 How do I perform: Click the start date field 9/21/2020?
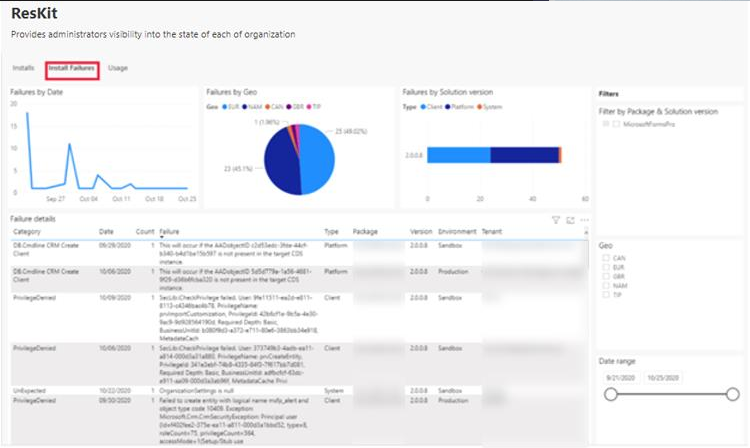click(x=619, y=377)
